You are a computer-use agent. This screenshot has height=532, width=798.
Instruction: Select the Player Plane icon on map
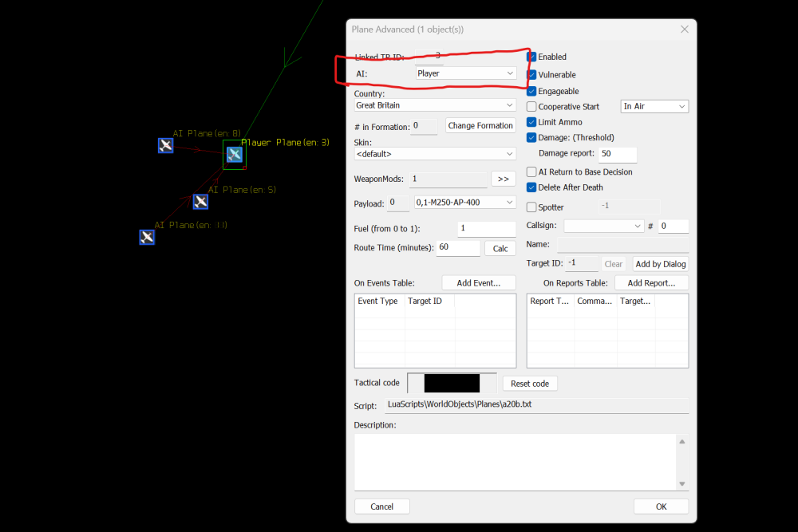tap(234, 155)
